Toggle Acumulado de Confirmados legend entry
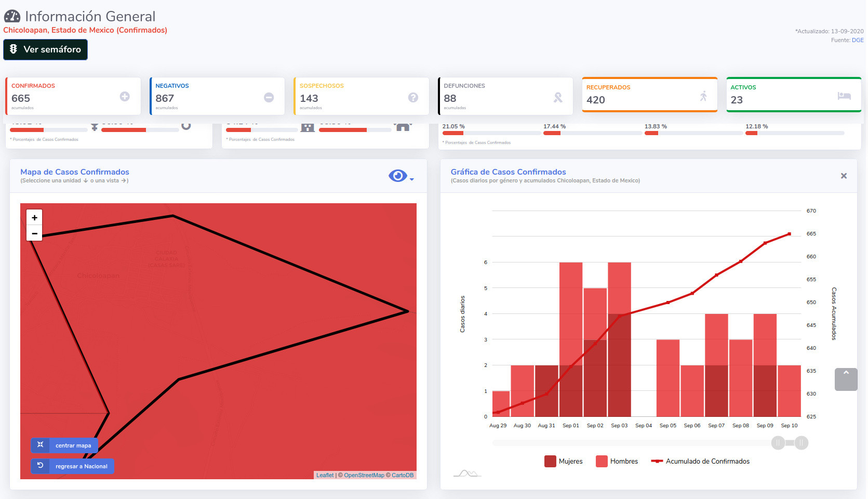Image resolution: width=868 pixels, height=499 pixels. click(x=700, y=461)
